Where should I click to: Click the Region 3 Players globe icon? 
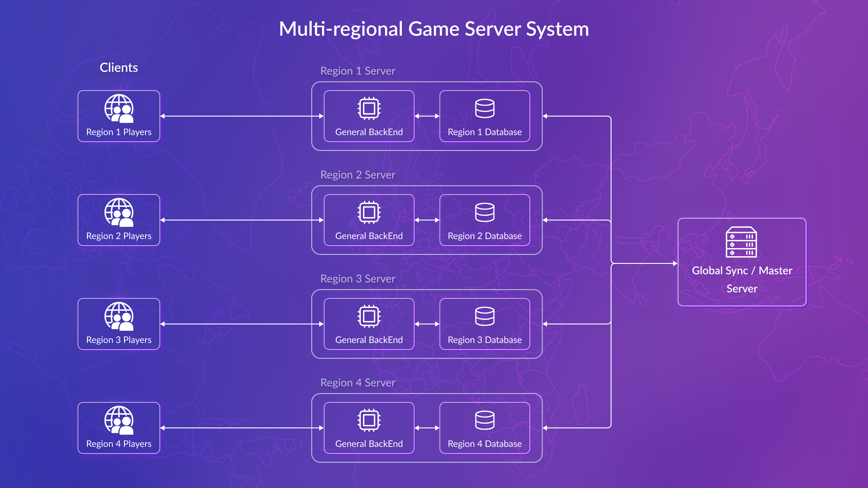(x=119, y=317)
